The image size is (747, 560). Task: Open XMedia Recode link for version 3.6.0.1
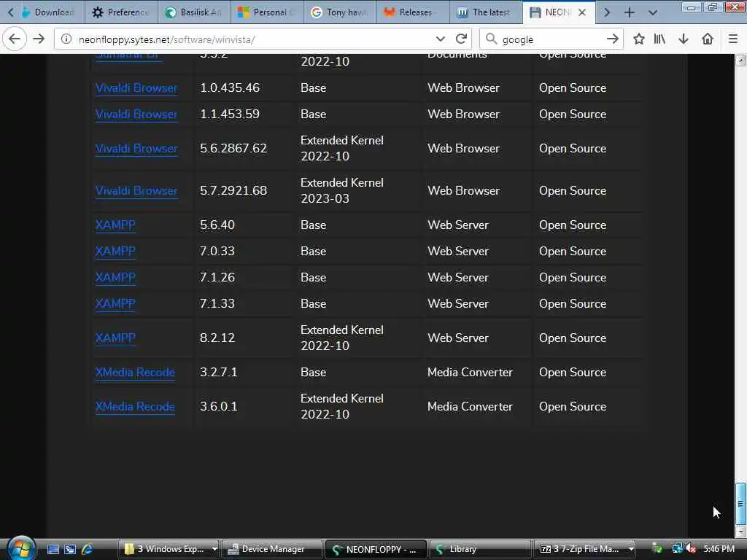pos(135,407)
